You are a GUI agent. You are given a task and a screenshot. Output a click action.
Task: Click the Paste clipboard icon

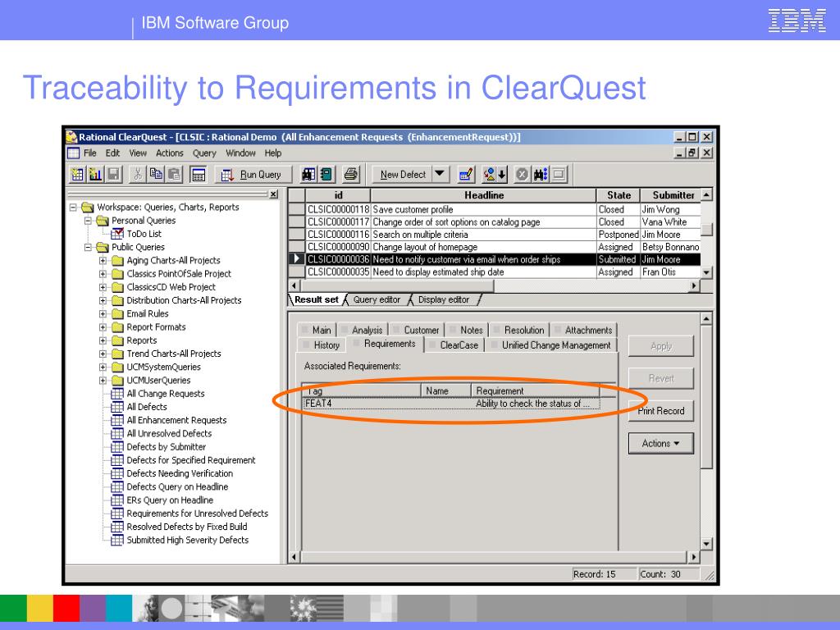pos(174,175)
